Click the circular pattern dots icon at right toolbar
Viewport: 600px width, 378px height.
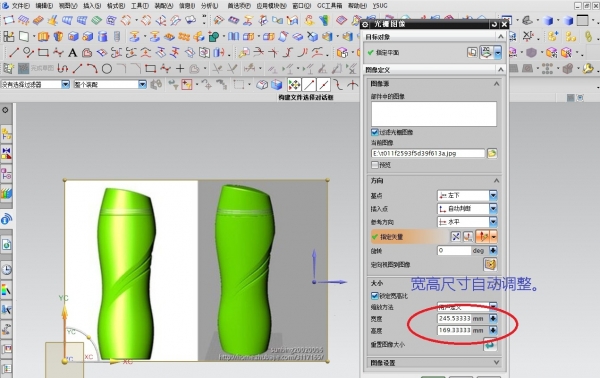coord(547,68)
